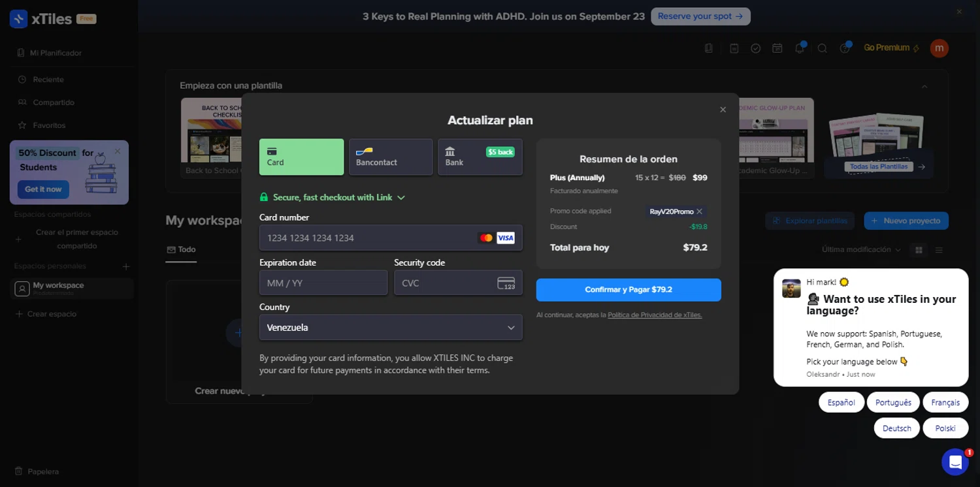980x487 pixels.
Task: Select My workspace in personal spaces
Action: click(x=72, y=288)
